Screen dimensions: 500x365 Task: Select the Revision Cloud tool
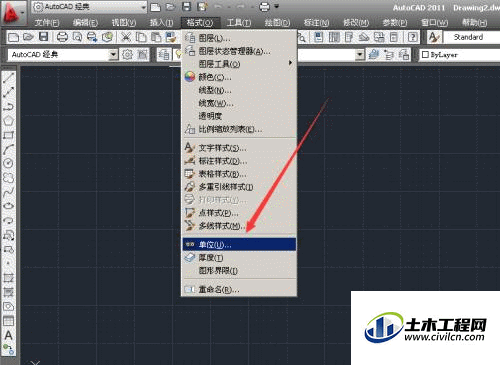tap(8, 177)
